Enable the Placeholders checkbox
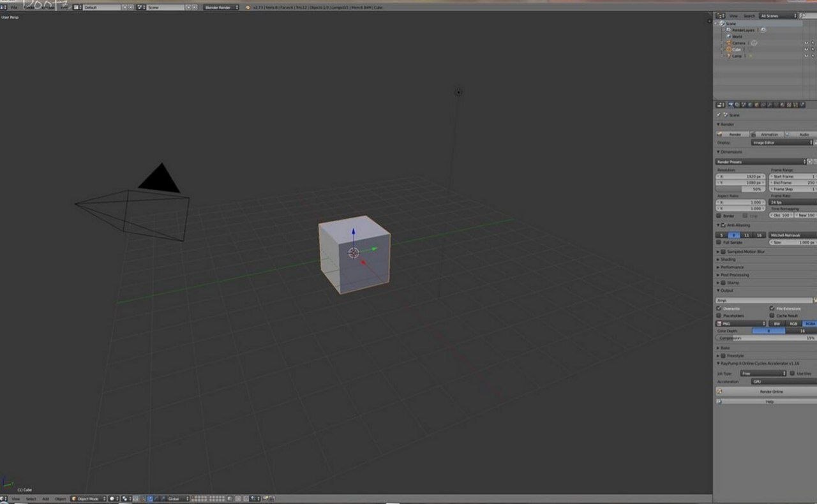 719,316
